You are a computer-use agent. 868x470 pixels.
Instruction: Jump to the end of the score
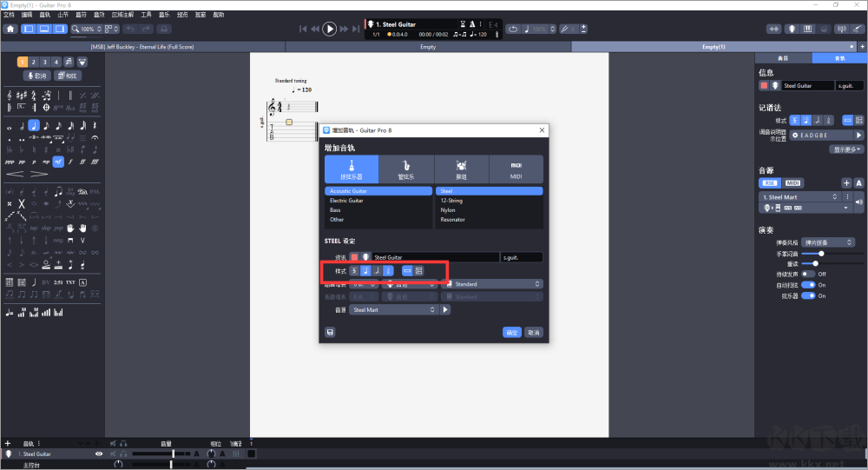[x=355, y=29]
